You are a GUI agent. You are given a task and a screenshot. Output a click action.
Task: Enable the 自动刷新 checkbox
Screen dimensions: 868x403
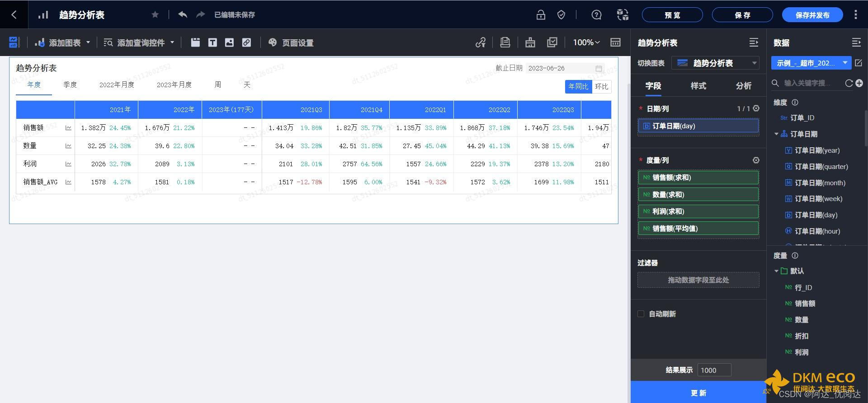(x=641, y=314)
